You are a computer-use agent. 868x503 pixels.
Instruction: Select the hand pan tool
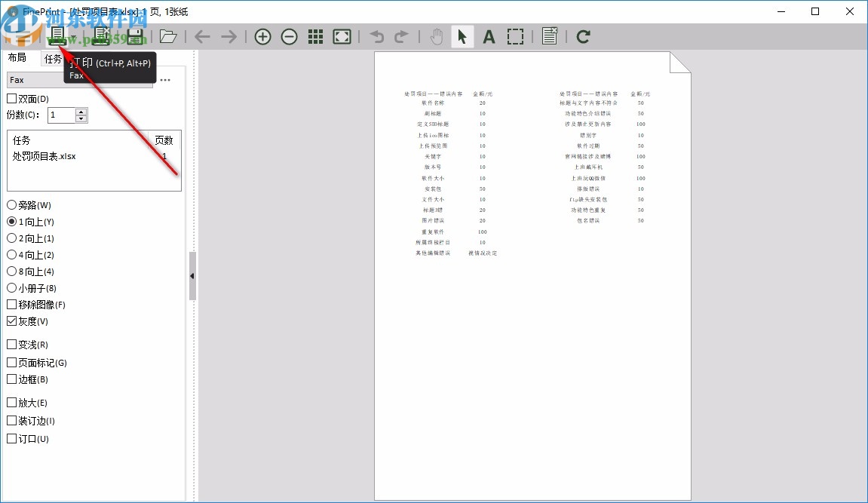(x=437, y=35)
